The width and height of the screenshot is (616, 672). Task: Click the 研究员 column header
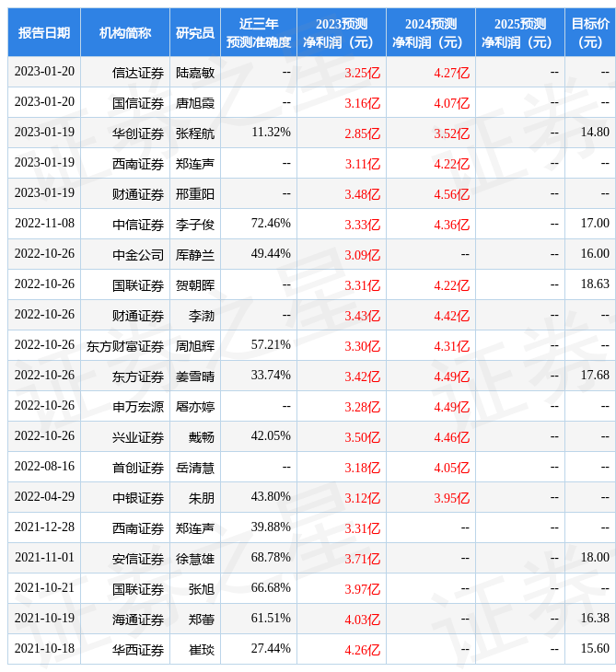[194, 33]
